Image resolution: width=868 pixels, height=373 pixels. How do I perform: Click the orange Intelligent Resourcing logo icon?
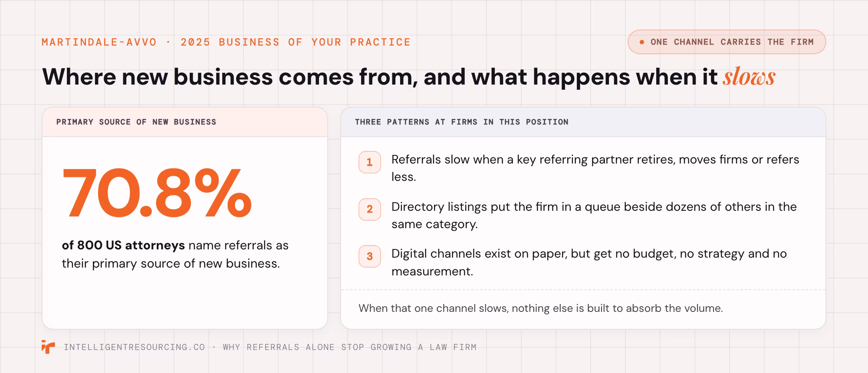[x=48, y=347]
